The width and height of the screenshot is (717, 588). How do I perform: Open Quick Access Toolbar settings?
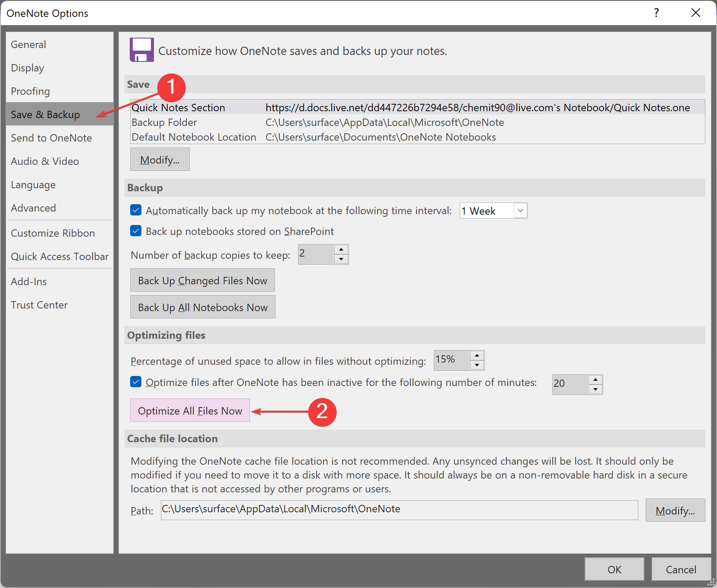click(60, 257)
